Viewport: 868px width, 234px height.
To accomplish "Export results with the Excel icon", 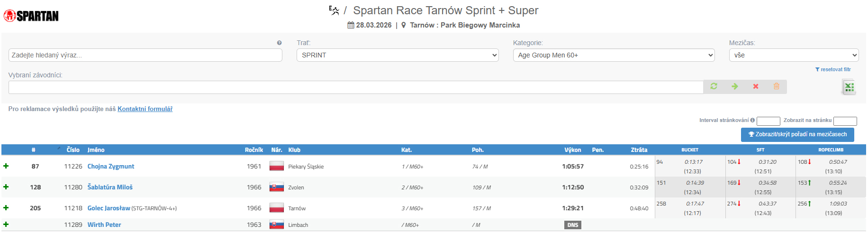I will 849,87.
